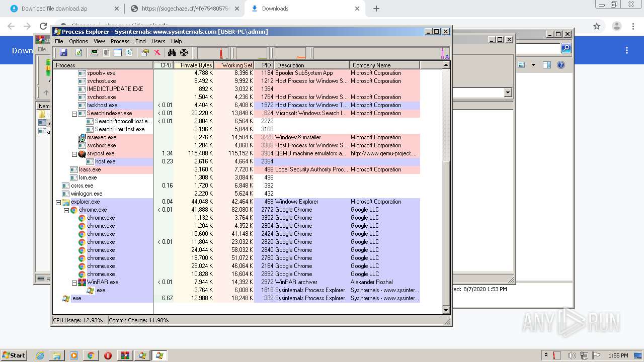Screen dimensions: 644x362
Task: Click the Opera icon in taskbar
Action: 108,355
